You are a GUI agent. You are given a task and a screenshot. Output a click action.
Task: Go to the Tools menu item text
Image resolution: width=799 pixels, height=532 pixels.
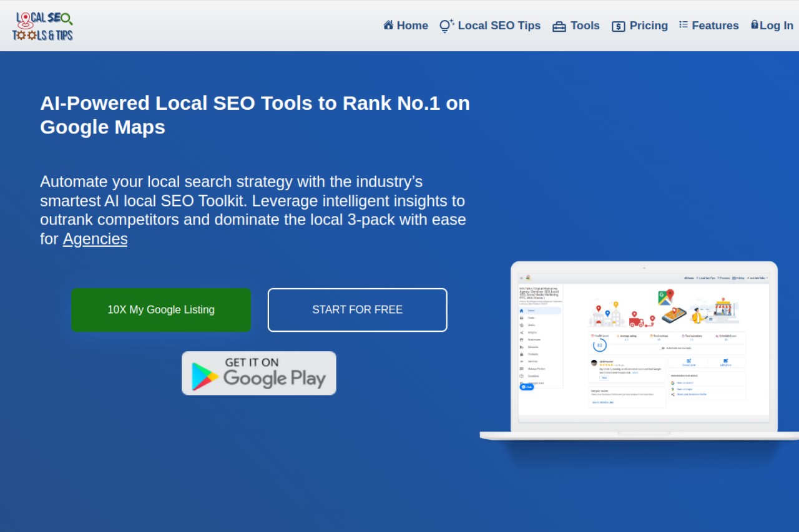pos(585,26)
